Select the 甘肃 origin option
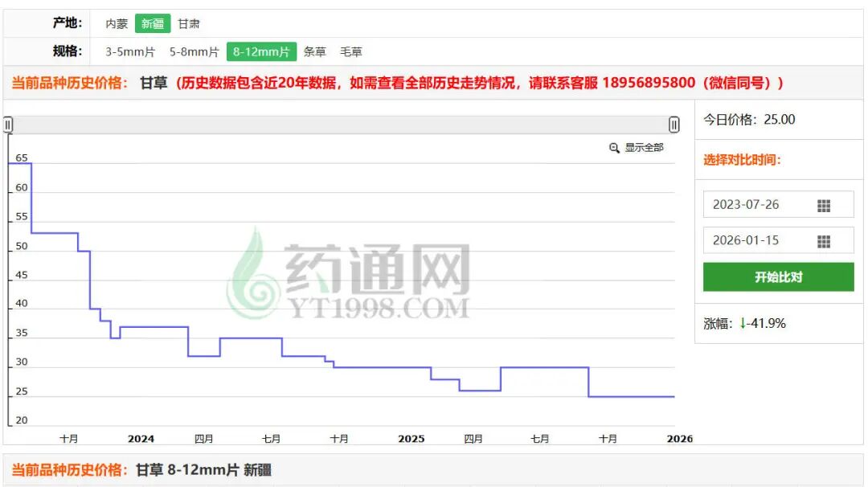This screenshot has width=868, height=487. [x=189, y=24]
